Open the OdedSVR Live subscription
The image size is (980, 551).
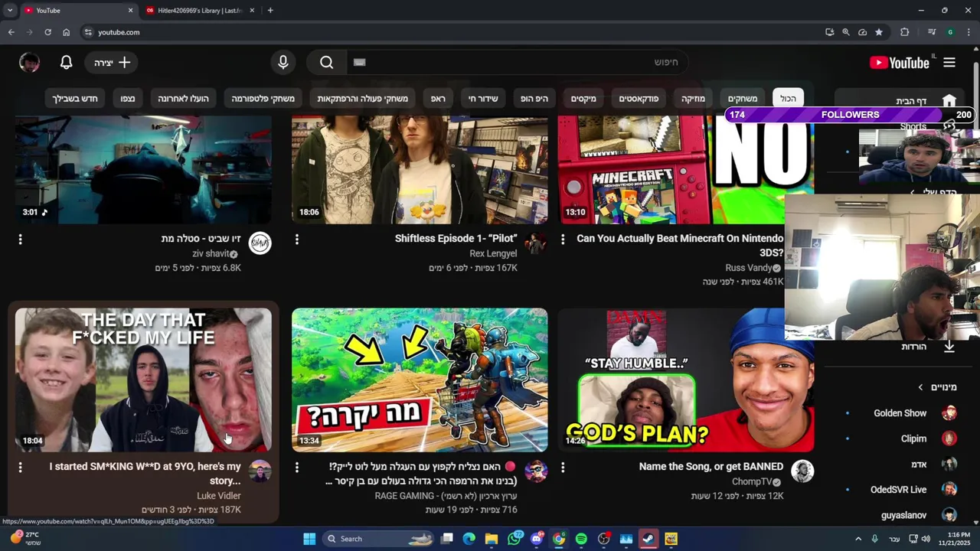coord(899,490)
